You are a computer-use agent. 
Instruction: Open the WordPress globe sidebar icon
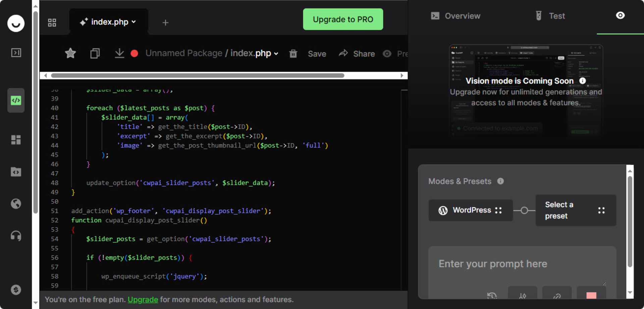(x=16, y=204)
